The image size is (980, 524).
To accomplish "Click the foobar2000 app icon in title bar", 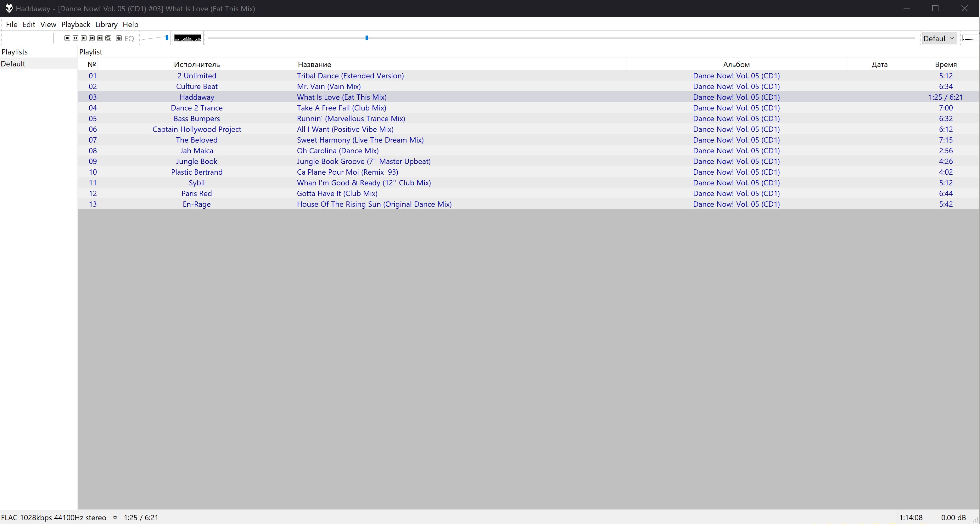I will (9, 8).
